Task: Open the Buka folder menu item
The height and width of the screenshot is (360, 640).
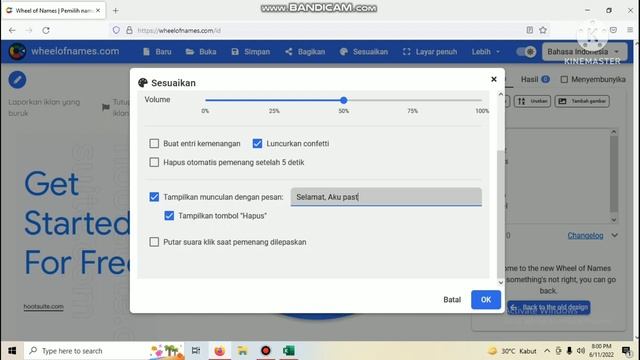Action: point(200,52)
